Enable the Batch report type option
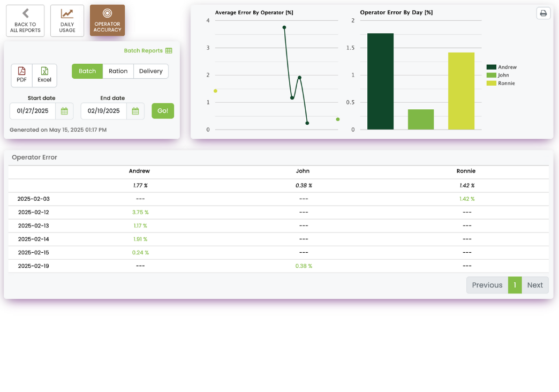559x392 pixels. (x=87, y=71)
